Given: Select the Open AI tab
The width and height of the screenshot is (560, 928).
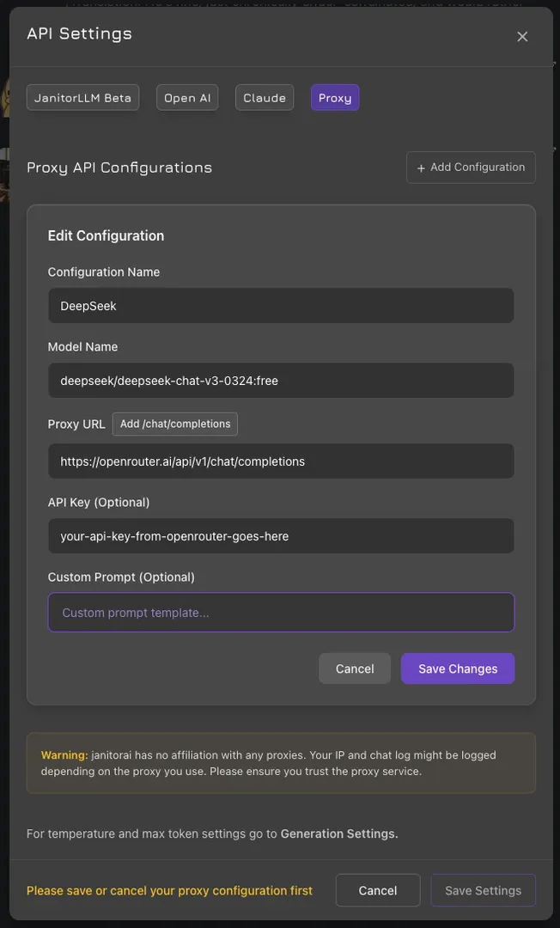Looking at the screenshot, I should pos(187,98).
